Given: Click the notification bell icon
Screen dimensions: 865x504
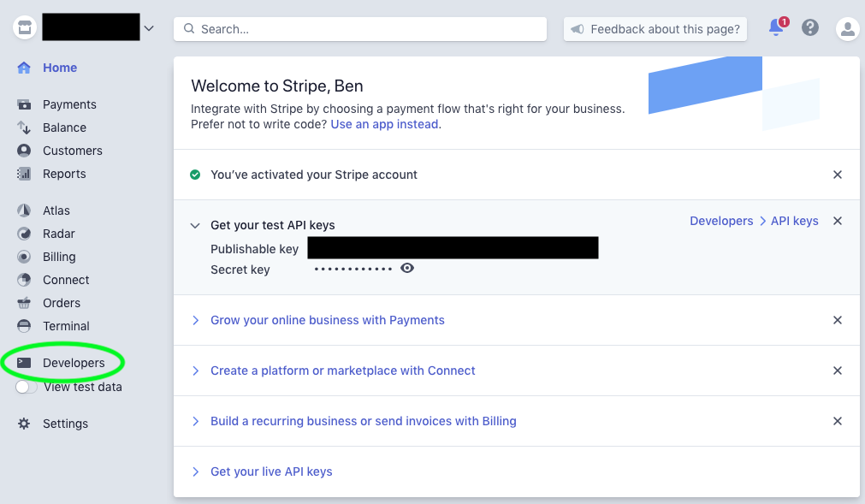Looking at the screenshot, I should coord(776,28).
